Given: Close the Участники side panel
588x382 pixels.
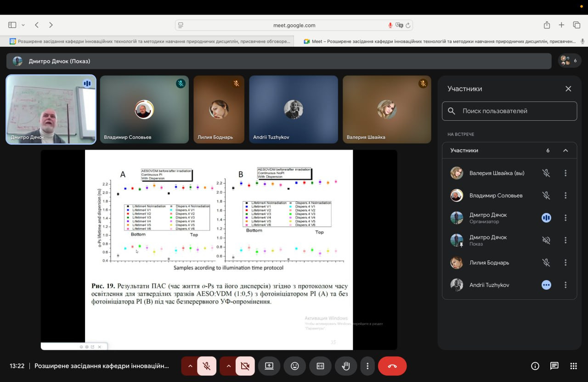Looking at the screenshot, I should point(568,89).
